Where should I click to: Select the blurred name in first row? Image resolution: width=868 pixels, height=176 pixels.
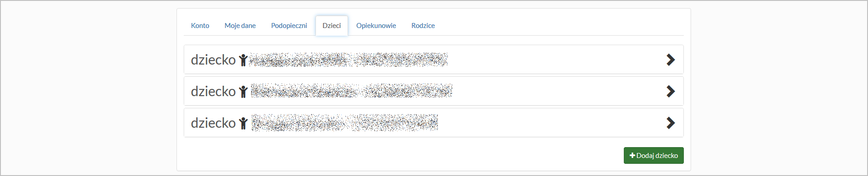(348, 60)
